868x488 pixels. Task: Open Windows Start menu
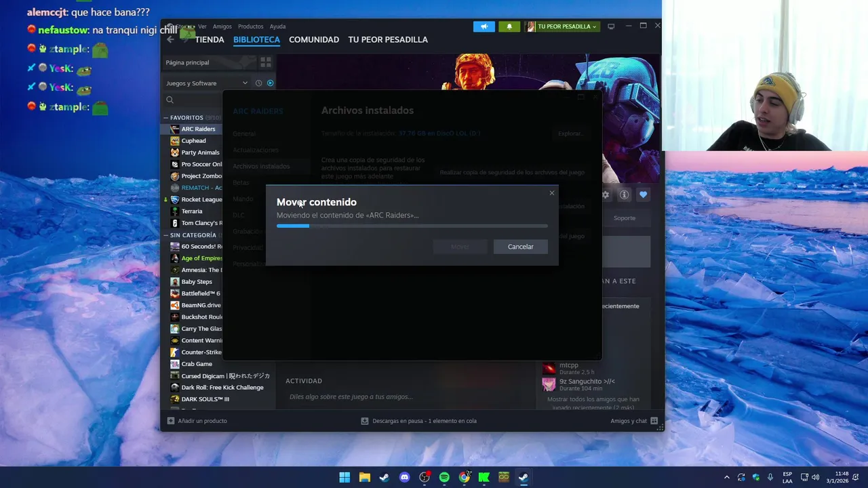coord(344,477)
